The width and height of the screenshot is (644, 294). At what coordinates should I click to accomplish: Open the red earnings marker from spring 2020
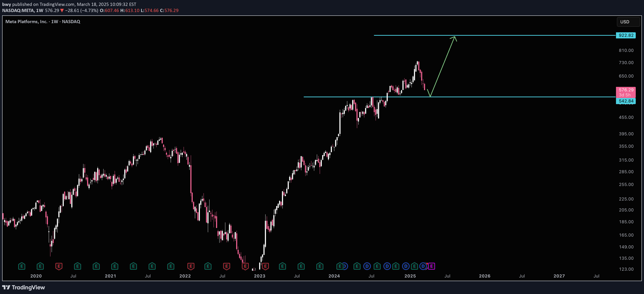[59, 266]
